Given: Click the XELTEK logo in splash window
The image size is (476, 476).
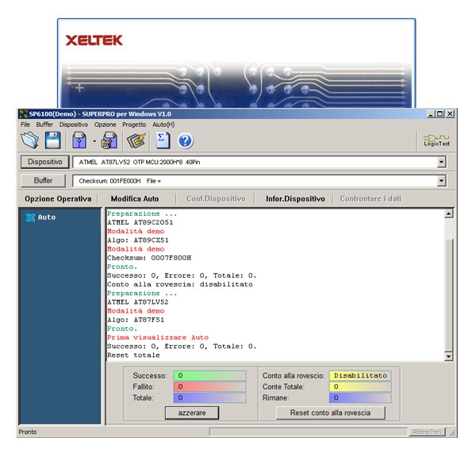Looking at the screenshot, I should (94, 40).
